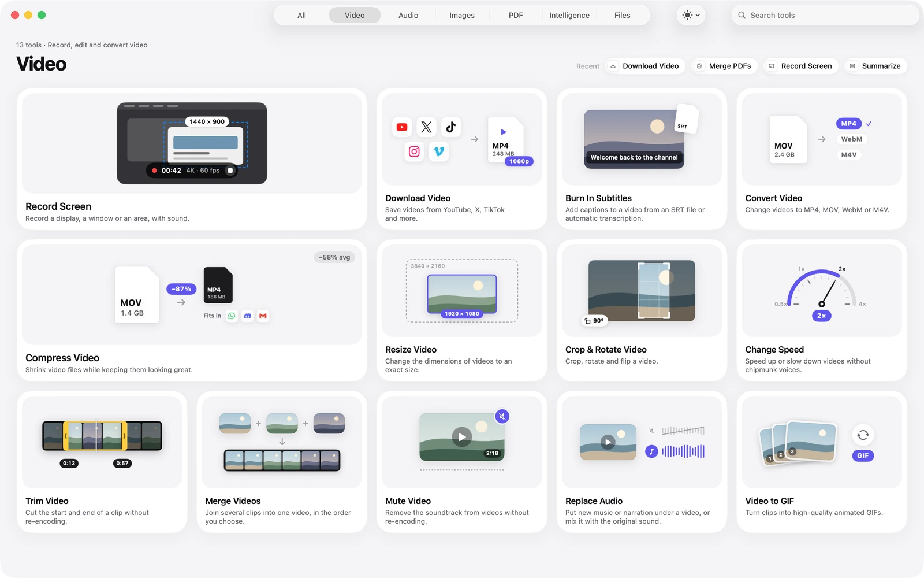Click the music note icon in Replace Audio card
Image resolution: width=924 pixels, height=578 pixels.
click(651, 451)
